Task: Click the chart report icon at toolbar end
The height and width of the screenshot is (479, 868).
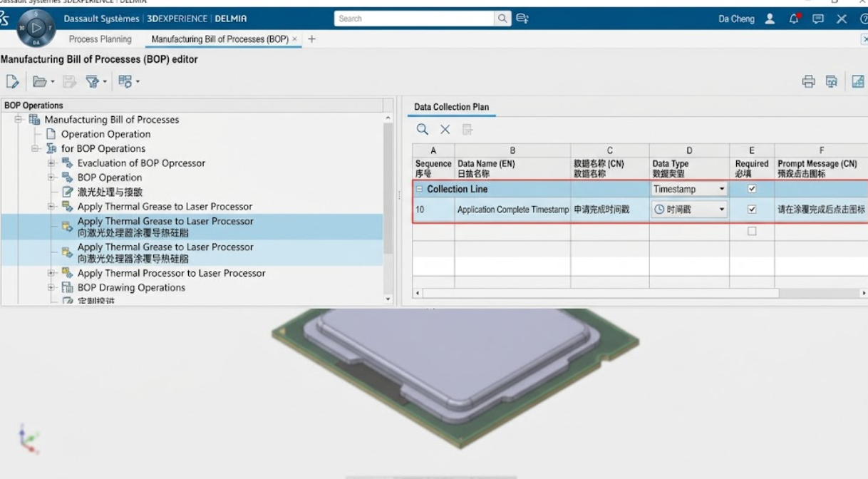Action: point(858,81)
